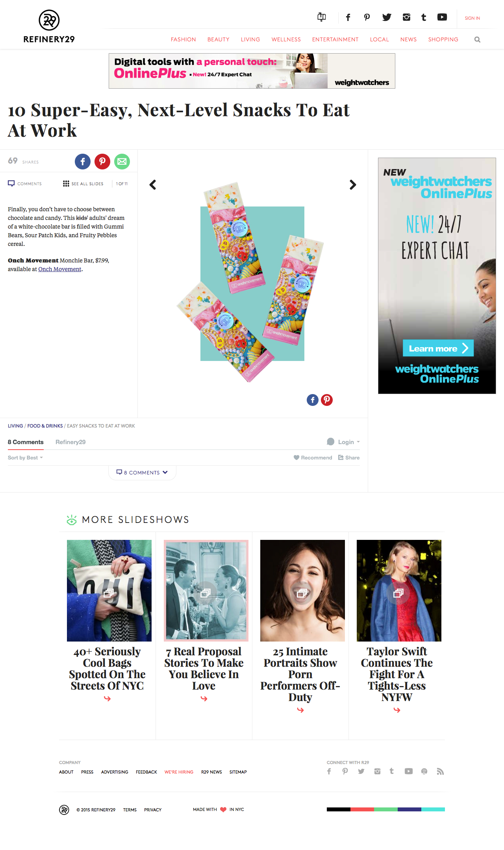Recommend the comment thread with heart
Image resolution: width=504 pixels, height=850 pixels.
313,458
